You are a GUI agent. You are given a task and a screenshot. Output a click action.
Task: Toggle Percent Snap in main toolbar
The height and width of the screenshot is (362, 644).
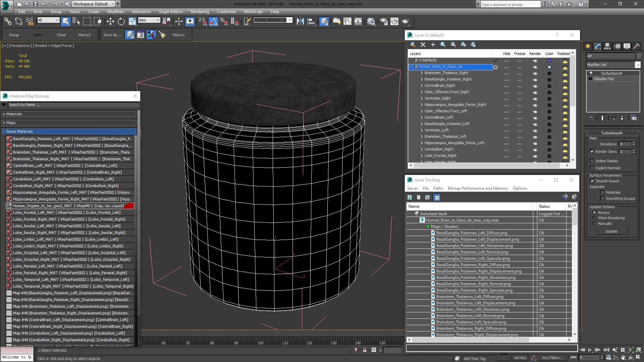click(224, 21)
